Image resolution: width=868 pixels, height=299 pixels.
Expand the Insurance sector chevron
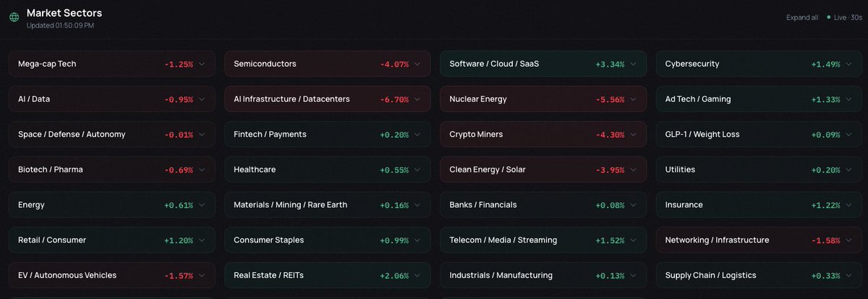(x=848, y=205)
